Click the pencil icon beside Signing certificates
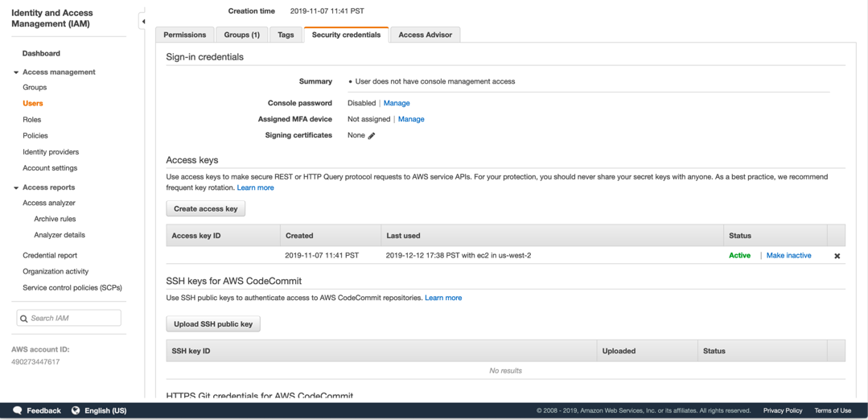The width and height of the screenshot is (868, 420). tap(372, 136)
